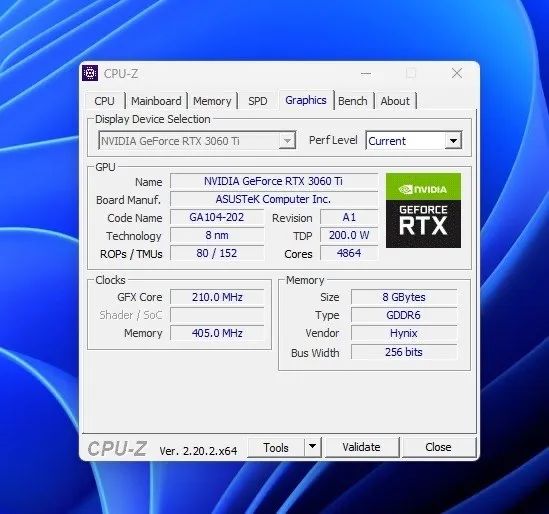Open the Tools dropdown arrow
The height and width of the screenshot is (514, 549).
pyautogui.click(x=313, y=447)
